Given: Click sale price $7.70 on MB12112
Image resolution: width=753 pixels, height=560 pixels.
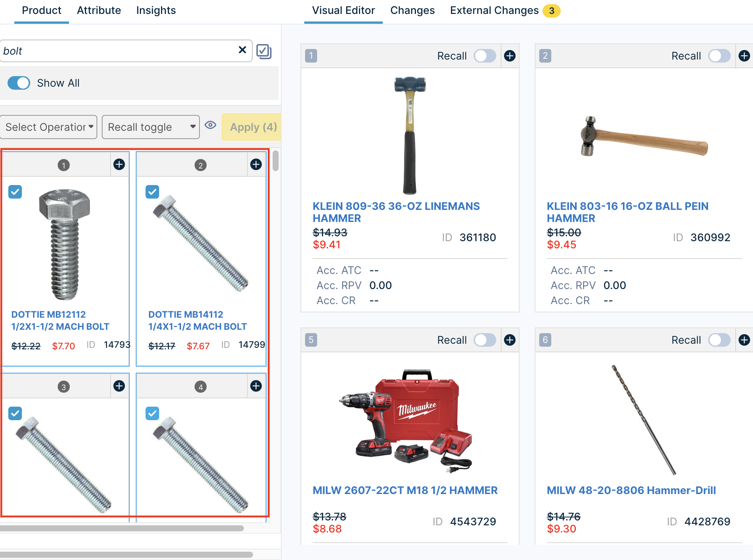Looking at the screenshot, I should [63, 346].
